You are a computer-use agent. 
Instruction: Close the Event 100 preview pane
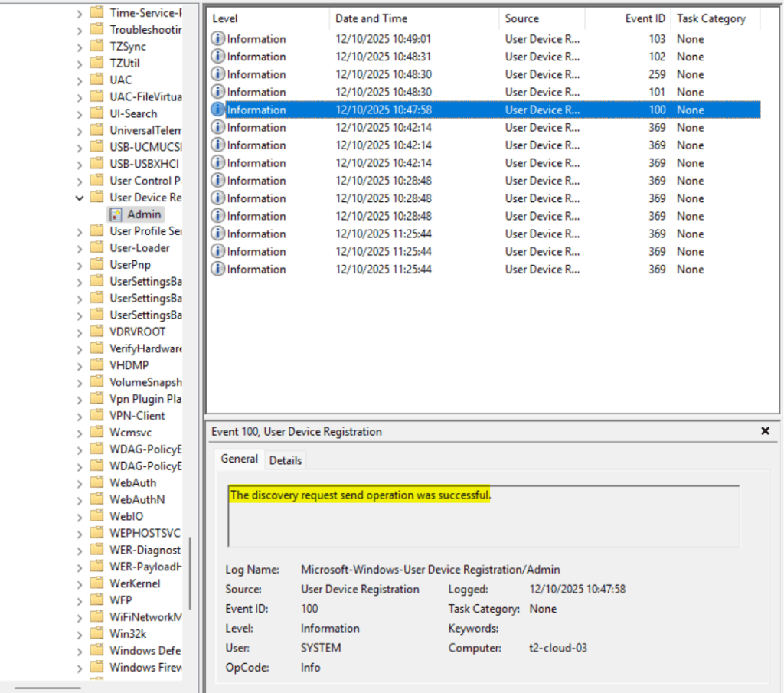point(765,431)
